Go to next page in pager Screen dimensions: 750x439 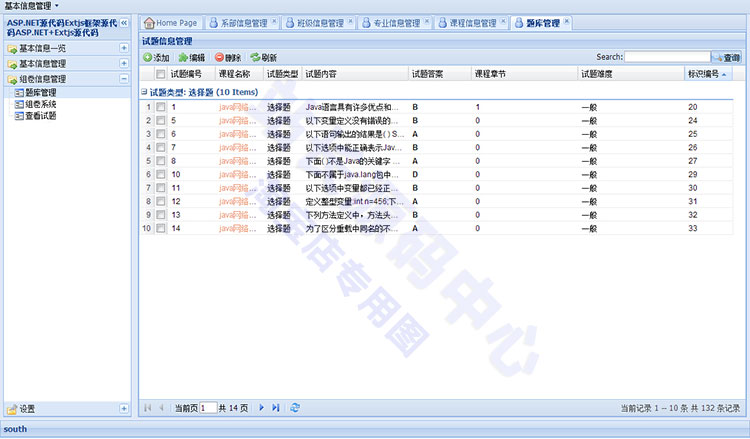[x=262, y=408]
